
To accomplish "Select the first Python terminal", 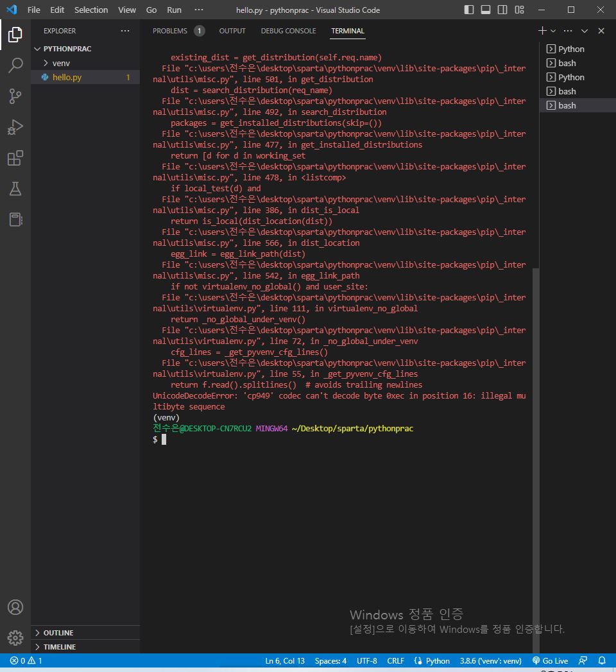I will (x=577, y=49).
